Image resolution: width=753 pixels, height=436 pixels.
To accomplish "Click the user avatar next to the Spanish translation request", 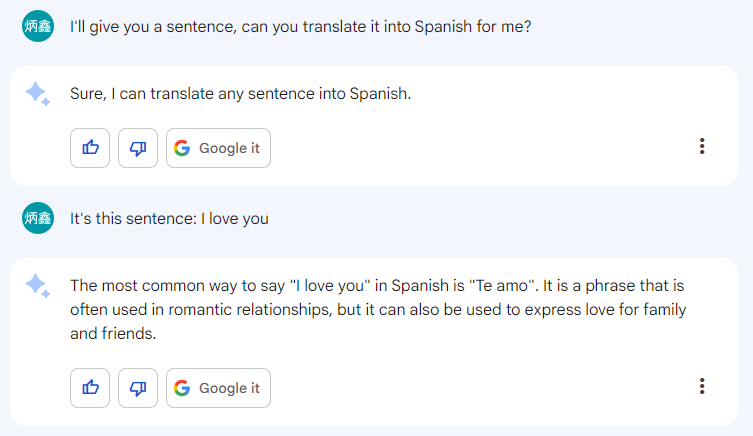I will click(37, 26).
